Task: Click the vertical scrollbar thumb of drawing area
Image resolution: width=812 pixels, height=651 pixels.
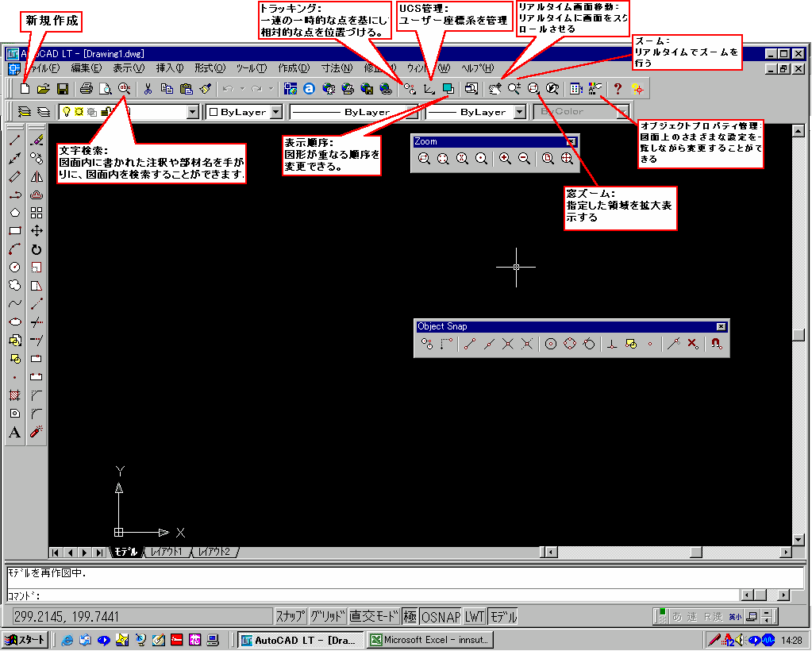Action: pyautogui.click(x=798, y=334)
